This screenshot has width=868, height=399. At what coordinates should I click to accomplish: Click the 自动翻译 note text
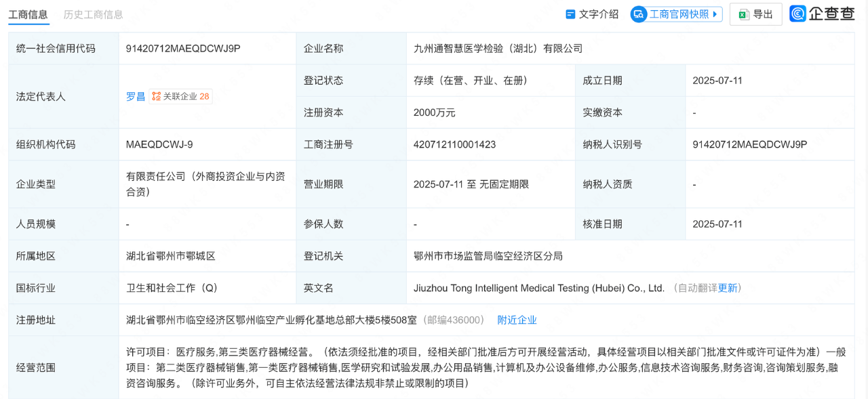point(698,288)
